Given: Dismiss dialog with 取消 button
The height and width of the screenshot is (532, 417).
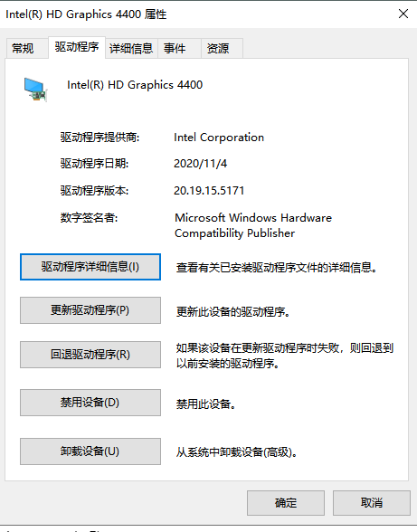Looking at the screenshot, I should point(372,503).
